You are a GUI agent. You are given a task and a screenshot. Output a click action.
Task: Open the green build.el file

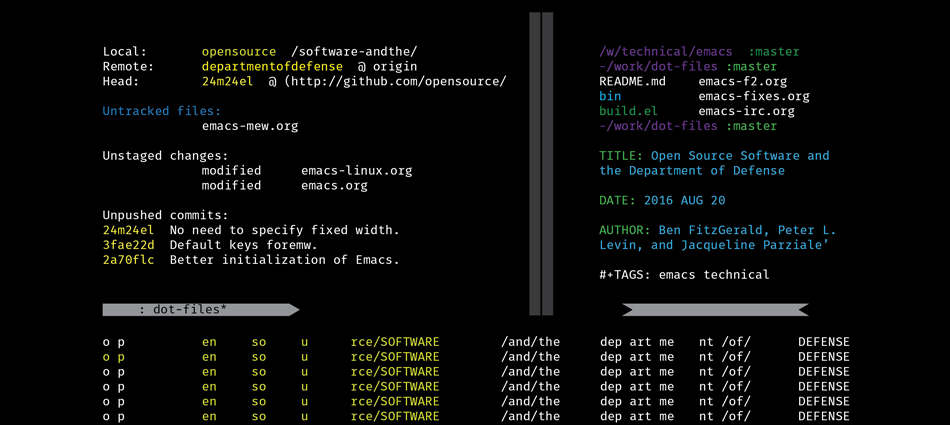[628, 112]
